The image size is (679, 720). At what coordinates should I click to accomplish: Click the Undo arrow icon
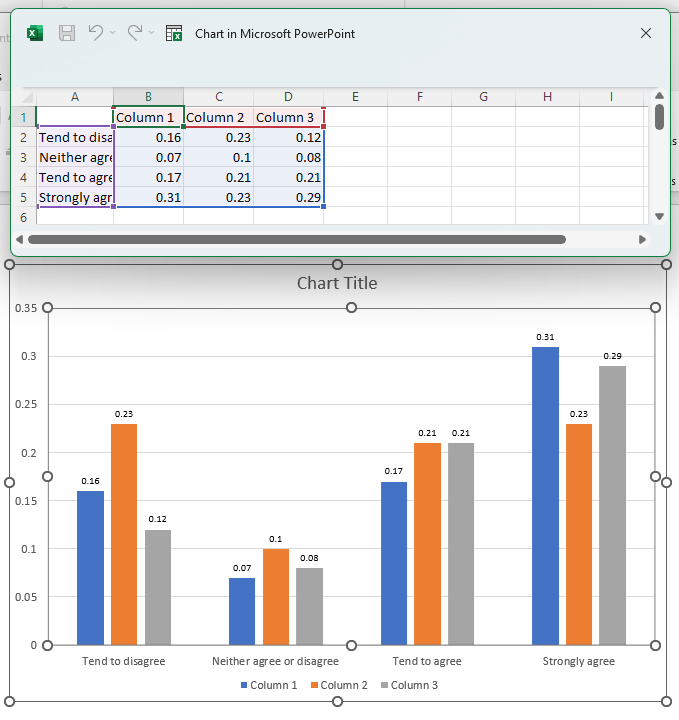(95, 33)
